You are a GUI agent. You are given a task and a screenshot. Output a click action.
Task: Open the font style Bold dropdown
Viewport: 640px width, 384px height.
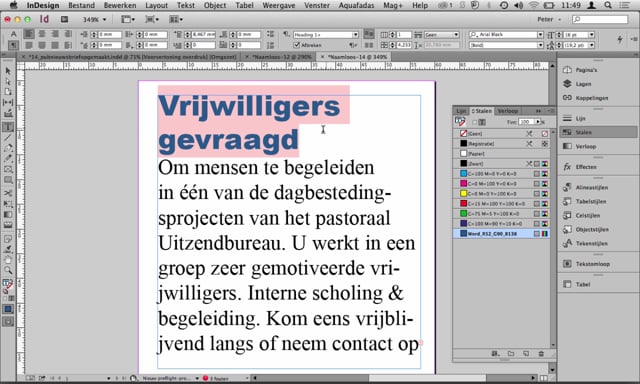coord(540,45)
